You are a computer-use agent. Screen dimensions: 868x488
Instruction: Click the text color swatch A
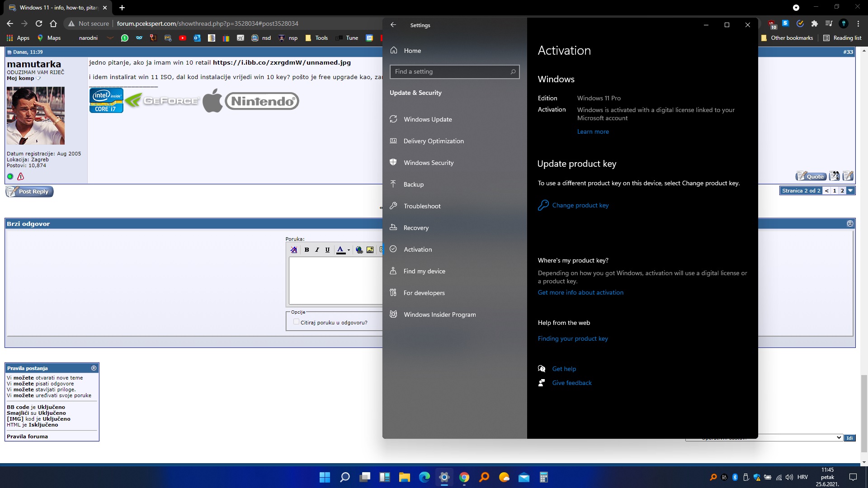click(340, 250)
